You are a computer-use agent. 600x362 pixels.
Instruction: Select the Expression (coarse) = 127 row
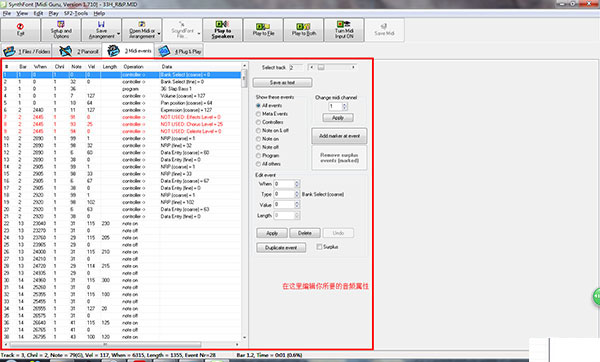coord(122,110)
